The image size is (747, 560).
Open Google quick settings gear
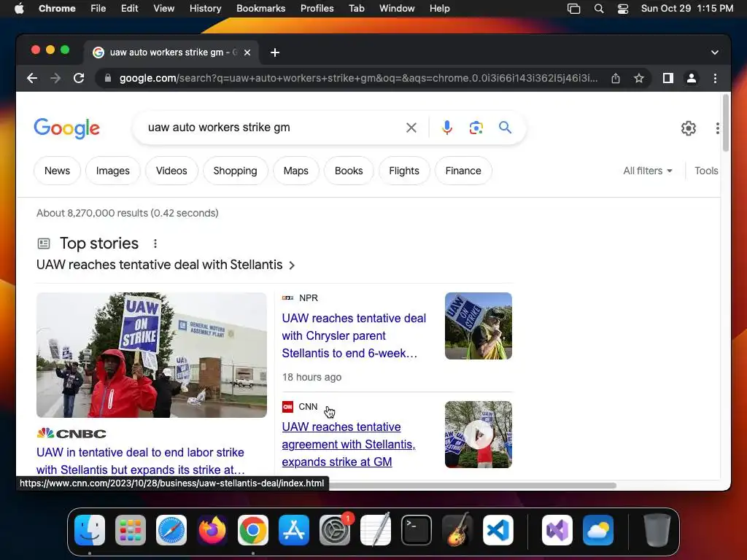tap(689, 128)
